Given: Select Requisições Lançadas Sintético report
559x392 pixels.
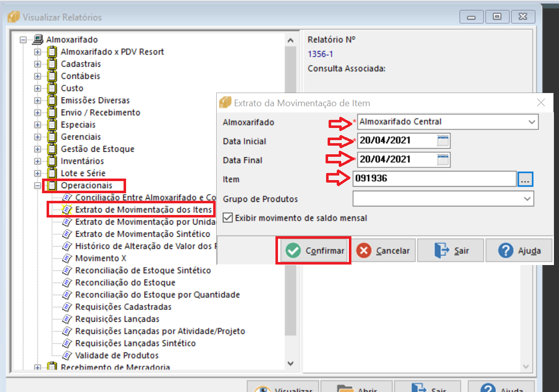Looking at the screenshot, I should coord(135,343).
